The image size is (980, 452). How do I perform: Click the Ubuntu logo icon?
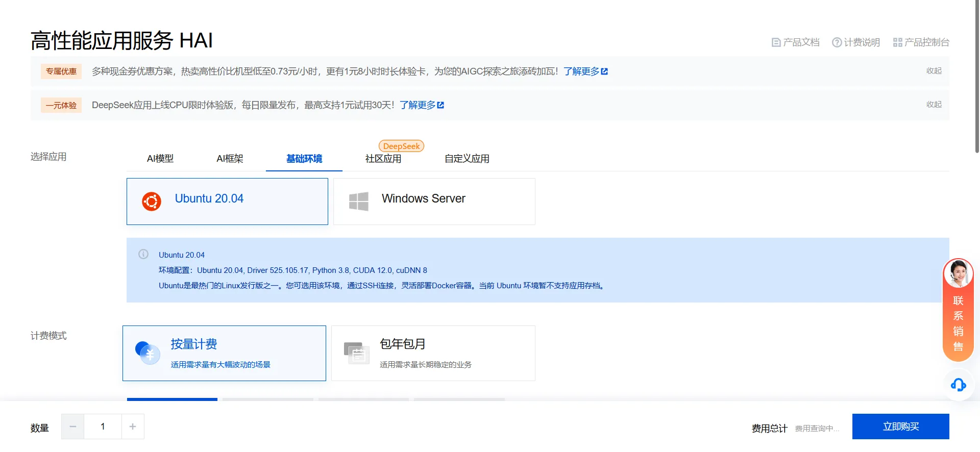point(152,202)
